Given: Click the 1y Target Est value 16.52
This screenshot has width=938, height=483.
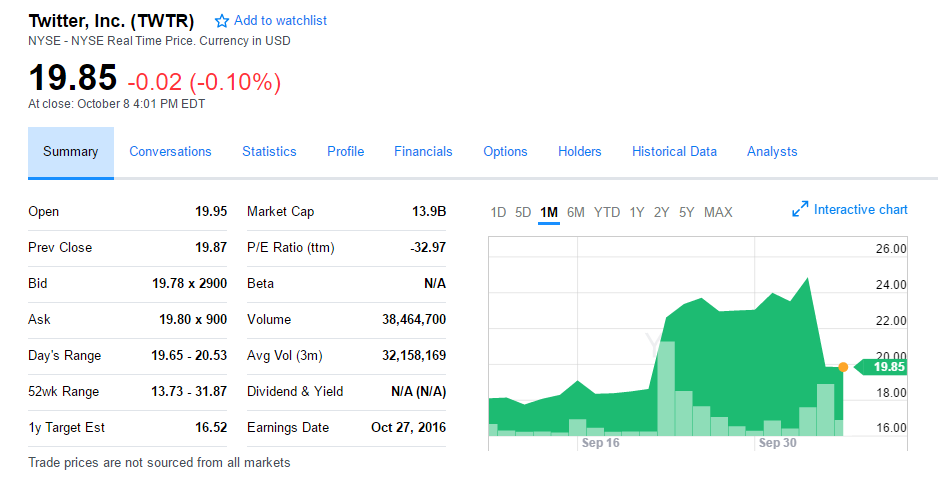Looking at the screenshot, I should pyautogui.click(x=211, y=427).
